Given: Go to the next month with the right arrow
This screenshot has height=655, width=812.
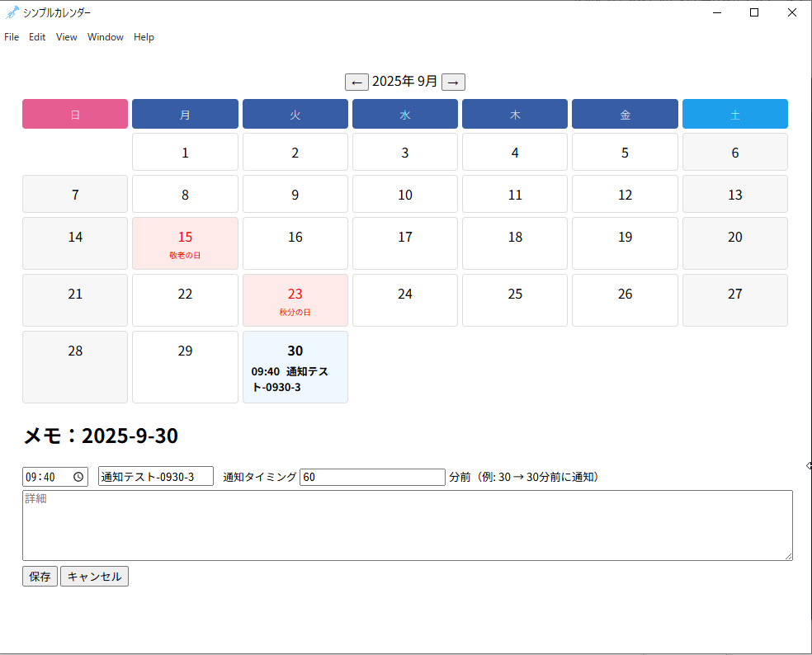Looking at the screenshot, I should [x=453, y=82].
